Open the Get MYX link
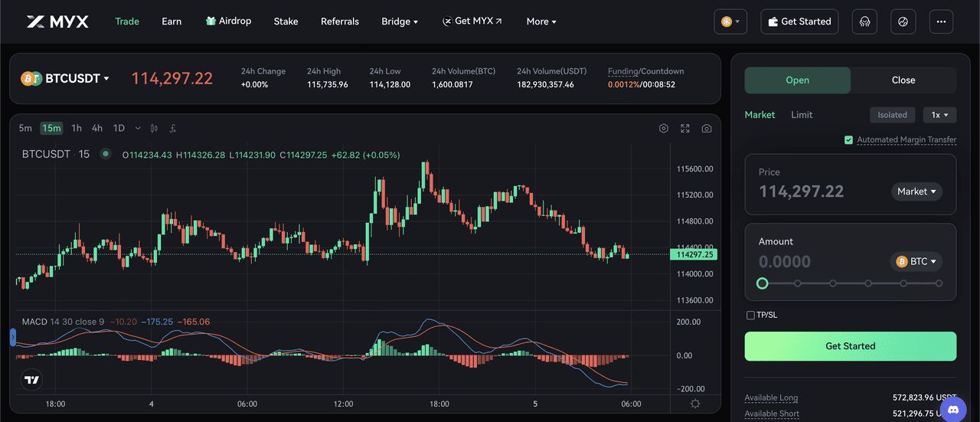980x422 pixels. 472,21
